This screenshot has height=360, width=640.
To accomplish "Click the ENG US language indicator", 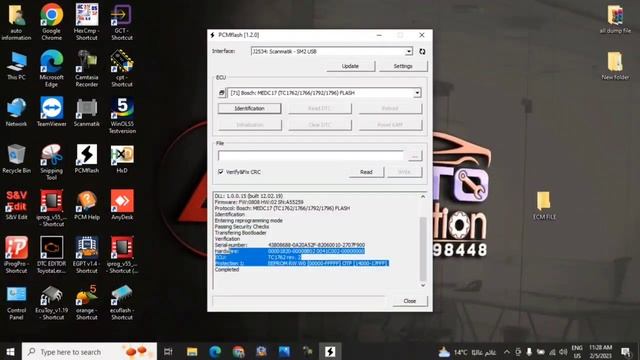I will [577, 352].
